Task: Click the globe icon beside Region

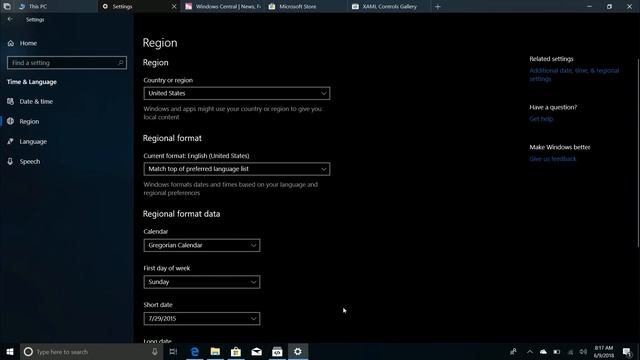Action: click(x=10, y=121)
